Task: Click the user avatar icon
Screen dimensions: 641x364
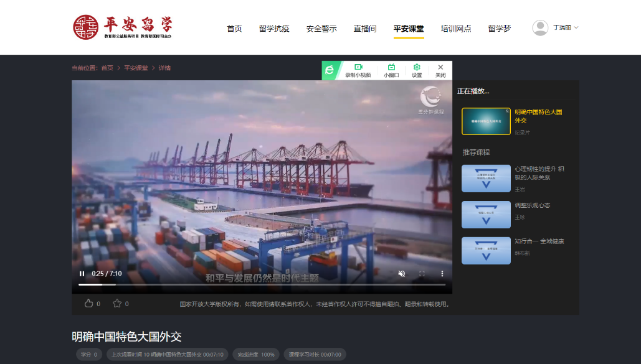Action: tap(540, 28)
